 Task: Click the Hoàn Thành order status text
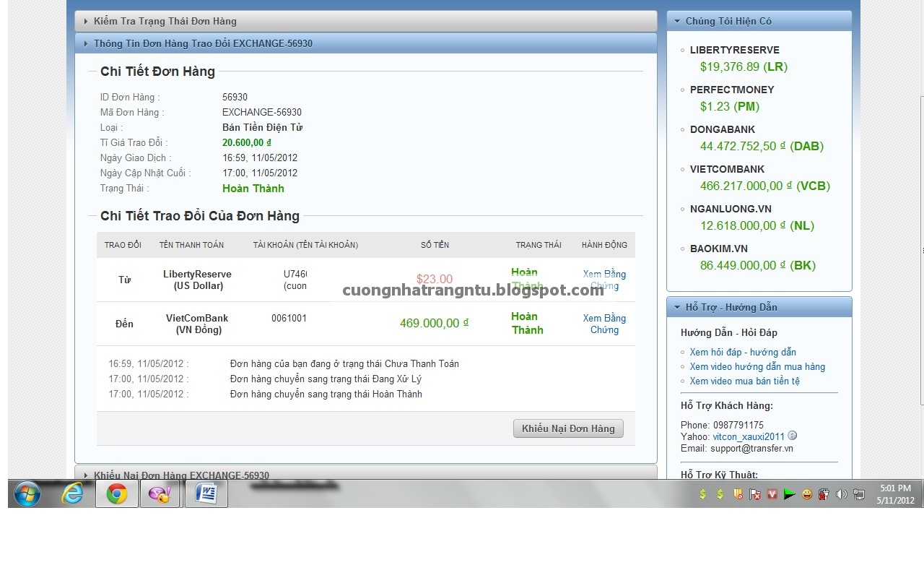click(x=253, y=189)
